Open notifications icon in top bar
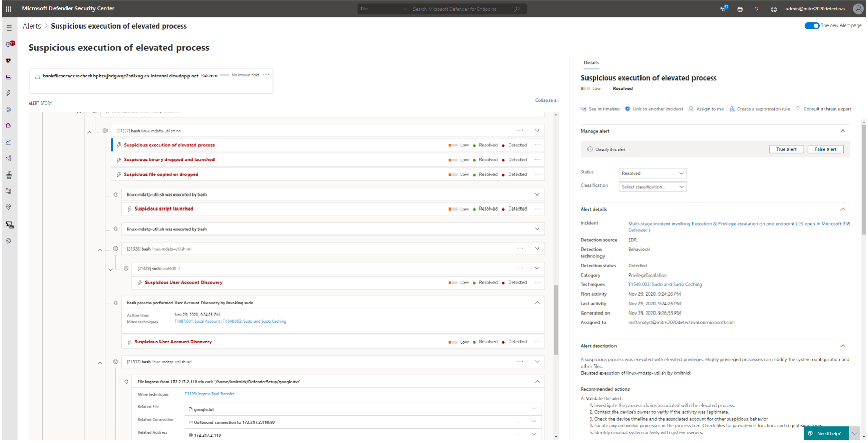 724,9
